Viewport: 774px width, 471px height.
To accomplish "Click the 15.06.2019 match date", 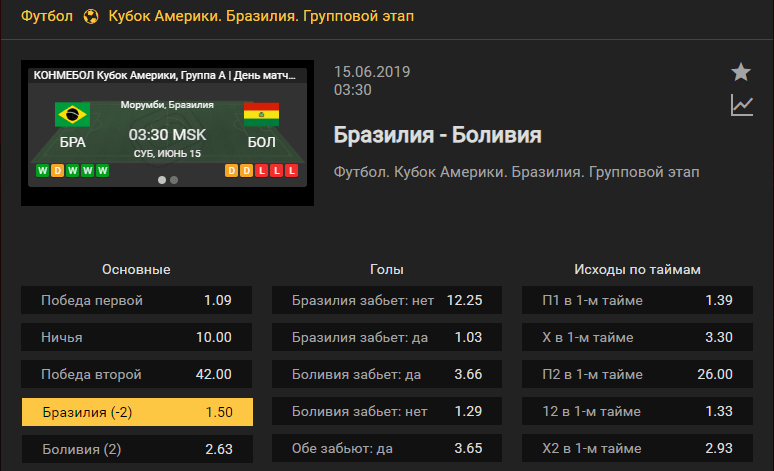I will [372, 72].
